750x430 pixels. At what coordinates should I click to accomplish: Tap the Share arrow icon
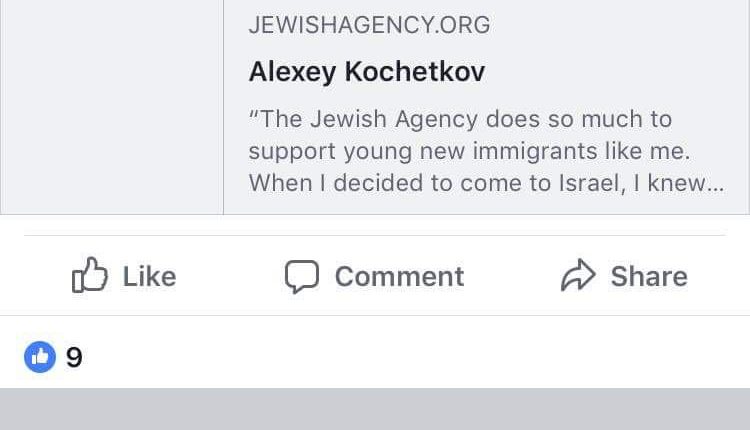click(578, 276)
